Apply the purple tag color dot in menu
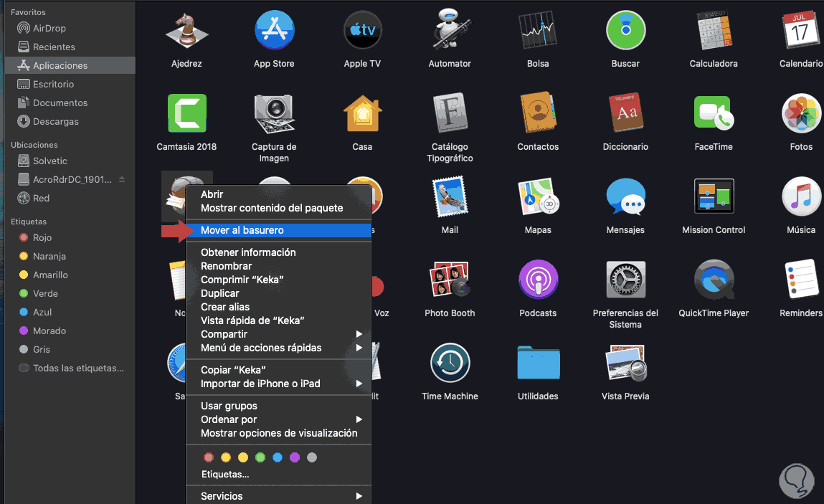Screen dimensions: 824x504 coord(295,457)
